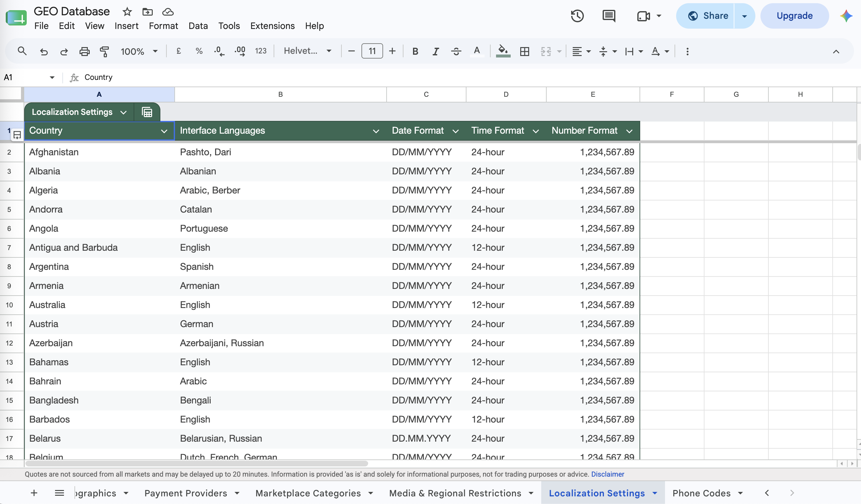This screenshot has height=504, width=861.
Task: Toggle bold formatting
Action: [x=415, y=52]
